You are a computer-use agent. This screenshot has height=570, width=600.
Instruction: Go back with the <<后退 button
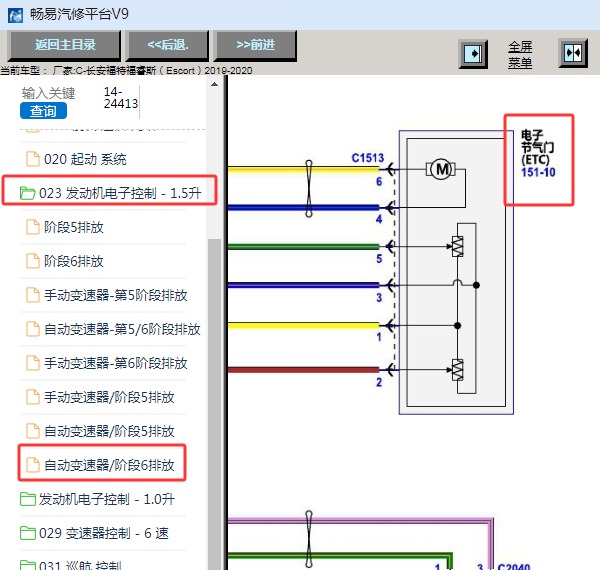[168, 46]
